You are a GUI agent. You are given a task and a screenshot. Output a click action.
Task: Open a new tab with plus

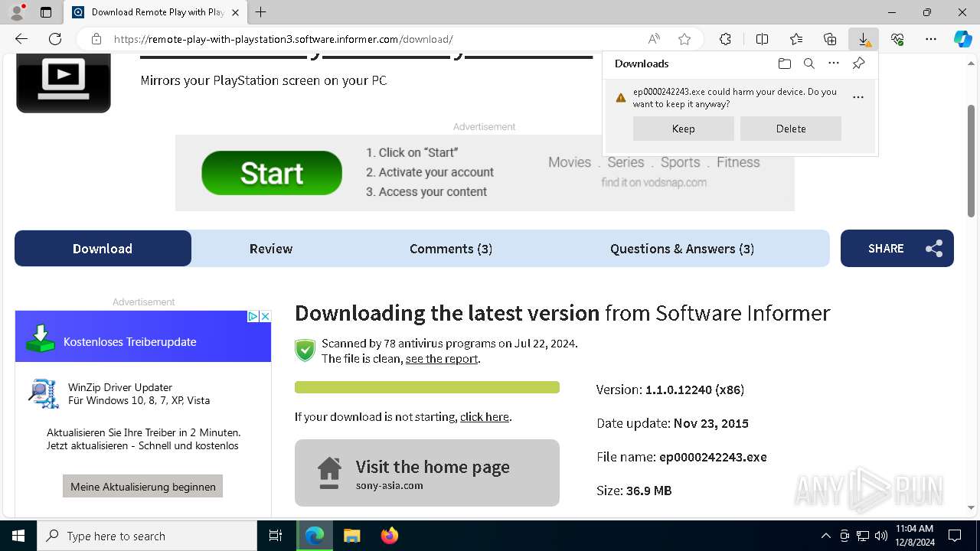coord(261,12)
